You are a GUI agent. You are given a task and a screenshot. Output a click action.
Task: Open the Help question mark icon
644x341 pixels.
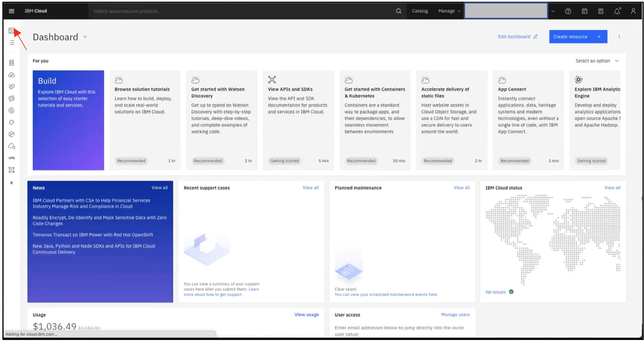[568, 11]
